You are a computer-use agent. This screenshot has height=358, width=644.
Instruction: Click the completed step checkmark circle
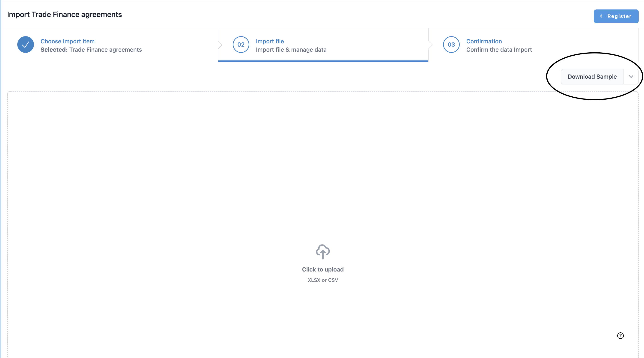click(26, 45)
